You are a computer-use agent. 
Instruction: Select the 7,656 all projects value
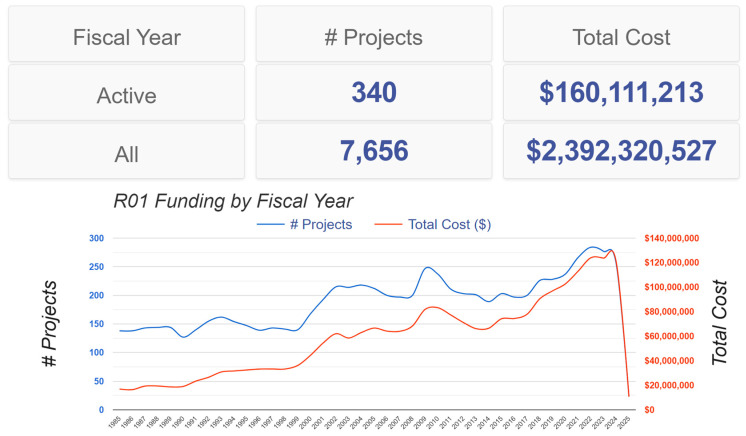tap(374, 151)
